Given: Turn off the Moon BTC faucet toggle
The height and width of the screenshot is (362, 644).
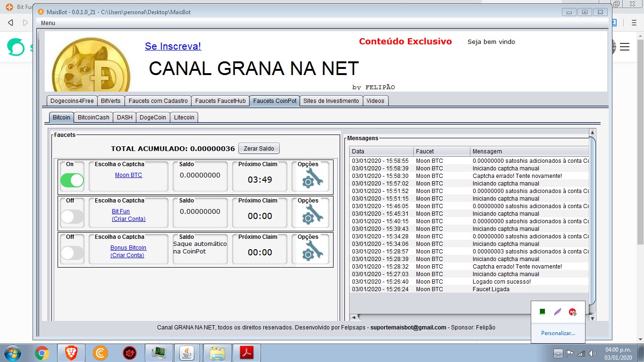Looking at the screenshot, I should [x=72, y=180].
